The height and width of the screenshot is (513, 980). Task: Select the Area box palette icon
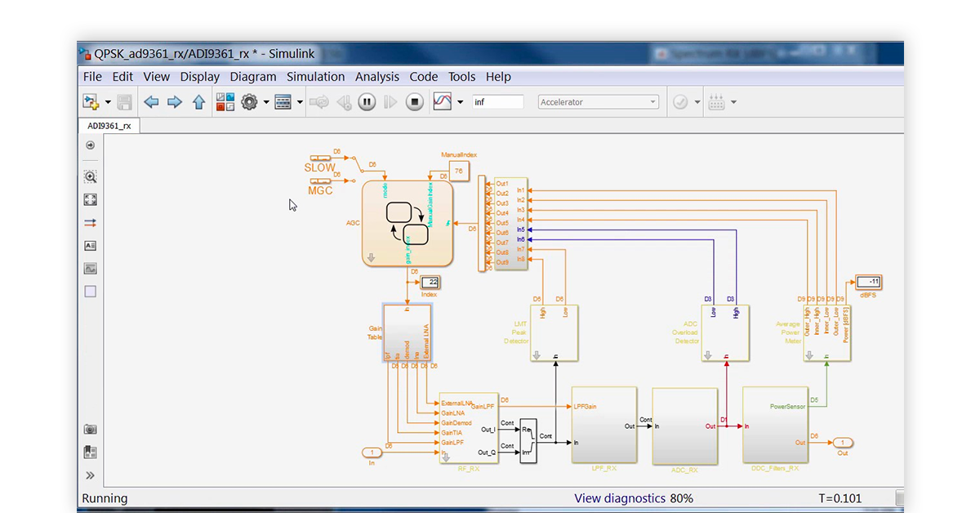91,291
